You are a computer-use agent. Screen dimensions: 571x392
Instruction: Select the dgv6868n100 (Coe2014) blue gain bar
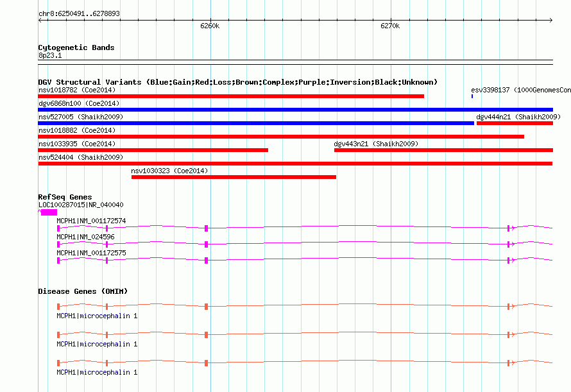pos(295,110)
